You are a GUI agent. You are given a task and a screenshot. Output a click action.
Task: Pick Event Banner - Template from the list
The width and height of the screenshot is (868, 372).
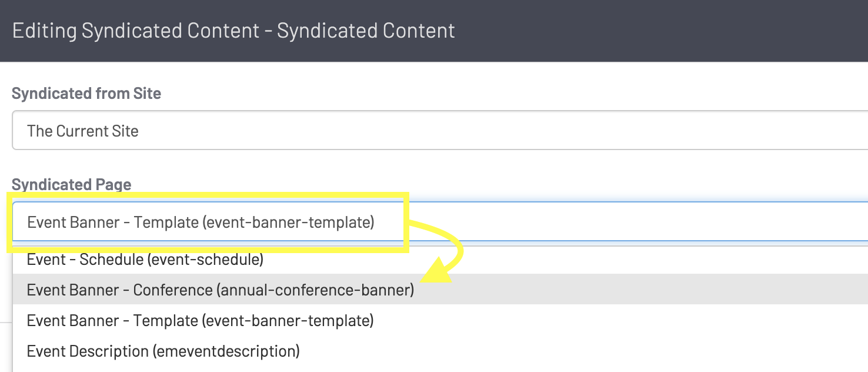(200, 321)
